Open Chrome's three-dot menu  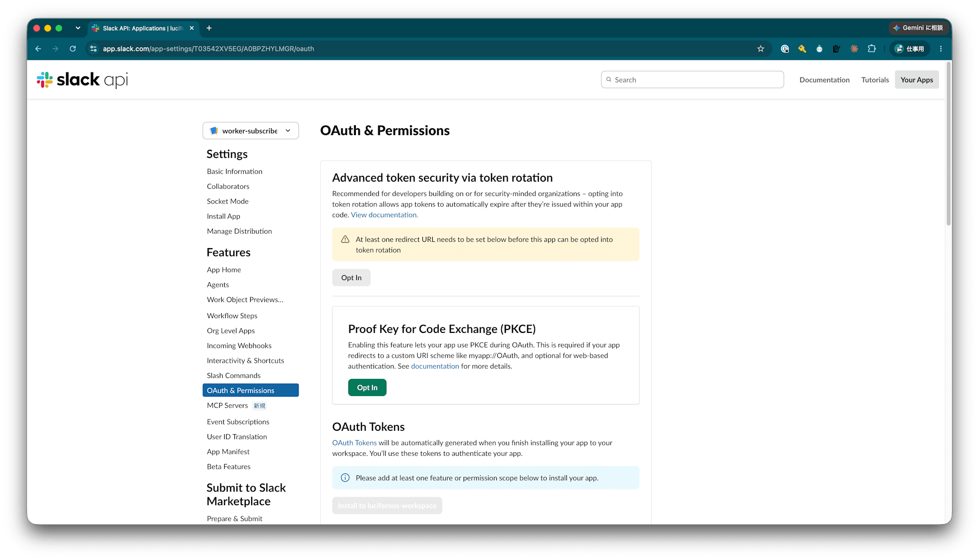pos(941,48)
